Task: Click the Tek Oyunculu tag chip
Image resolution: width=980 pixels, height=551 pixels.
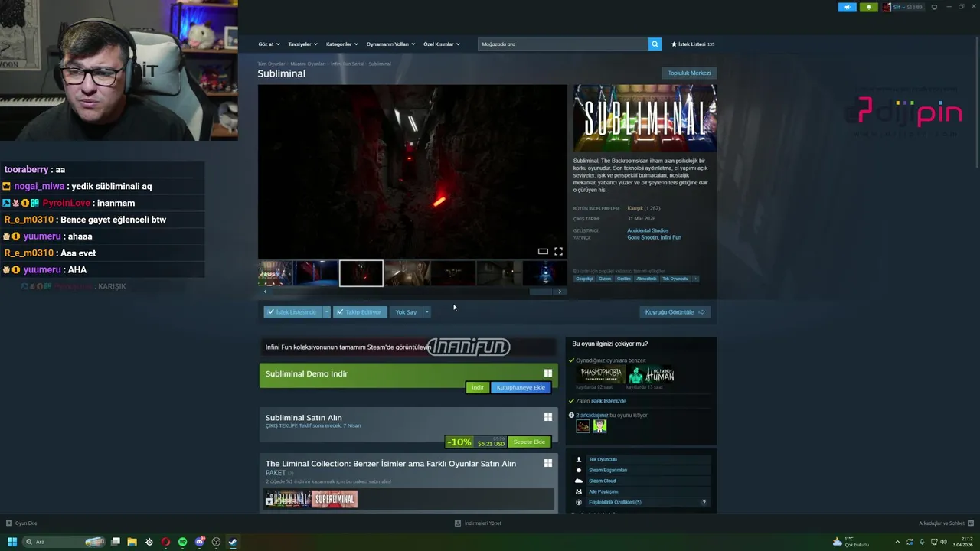Action: (675, 279)
